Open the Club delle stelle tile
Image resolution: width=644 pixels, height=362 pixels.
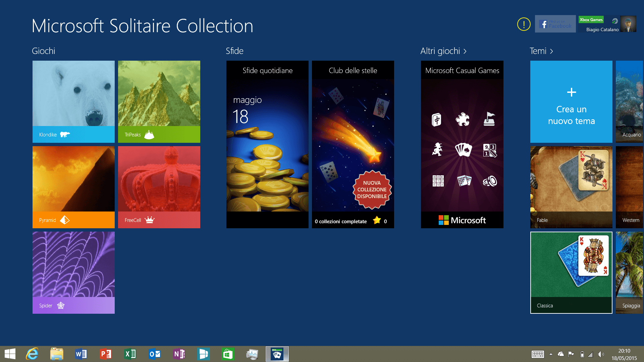[353, 144]
